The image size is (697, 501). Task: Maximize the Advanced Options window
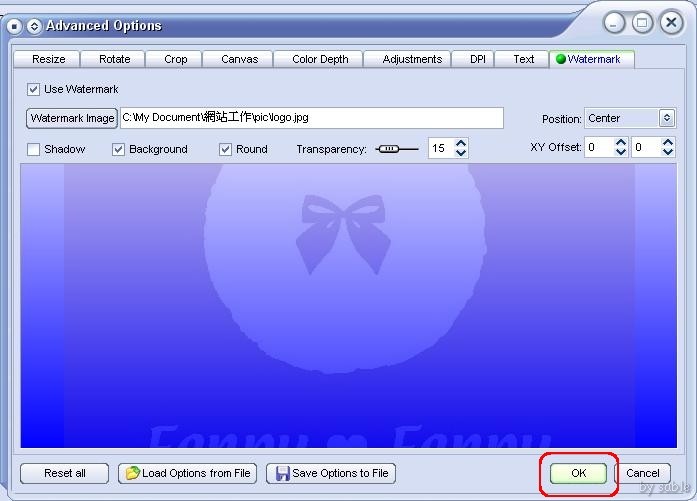pyautogui.click(x=642, y=22)
